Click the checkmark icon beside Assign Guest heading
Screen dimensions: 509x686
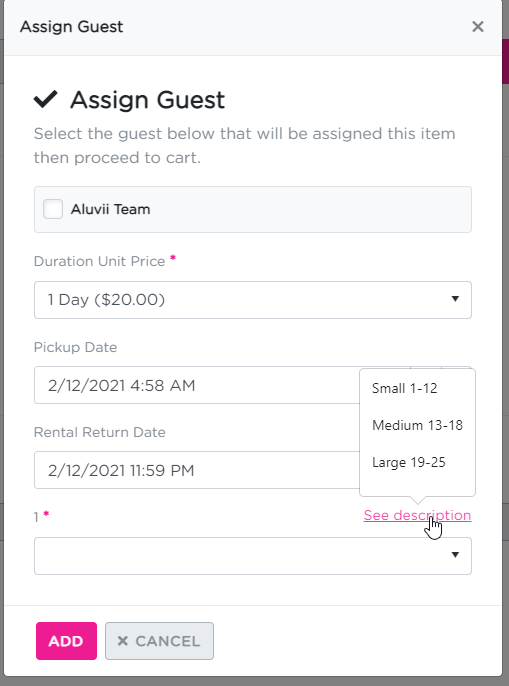[46, 99]
